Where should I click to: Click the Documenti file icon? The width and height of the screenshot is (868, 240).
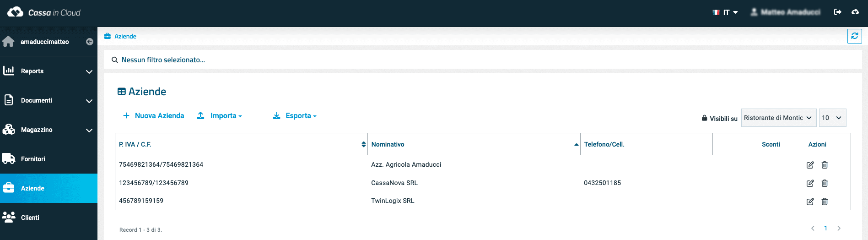pos(9,100)
